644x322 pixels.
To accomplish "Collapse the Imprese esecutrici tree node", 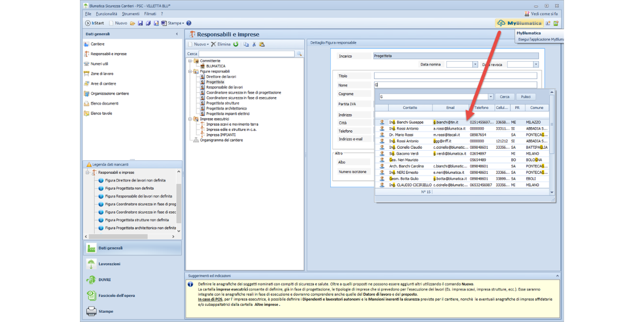I will click(189, 119).
